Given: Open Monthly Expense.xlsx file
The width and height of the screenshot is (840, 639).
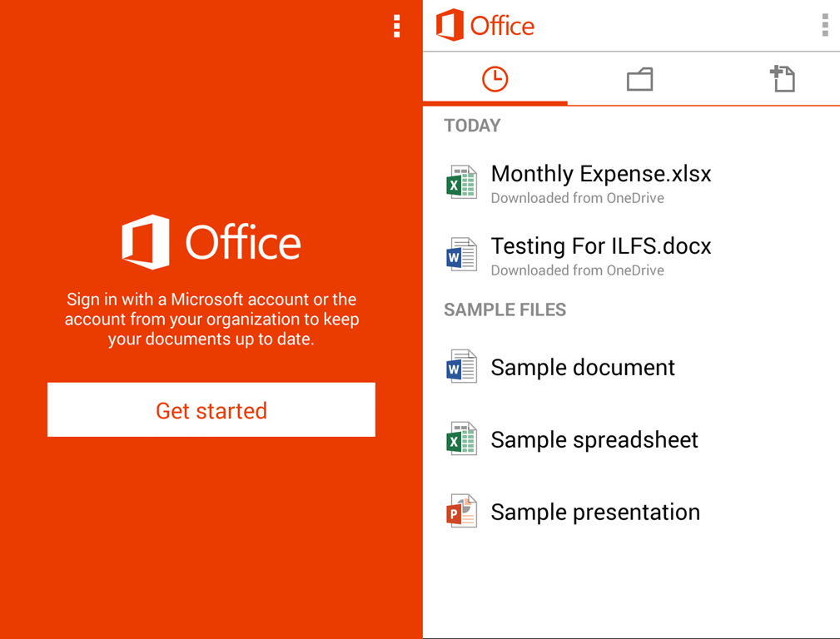Looking at the screenshot, I should tap(601, 174).
